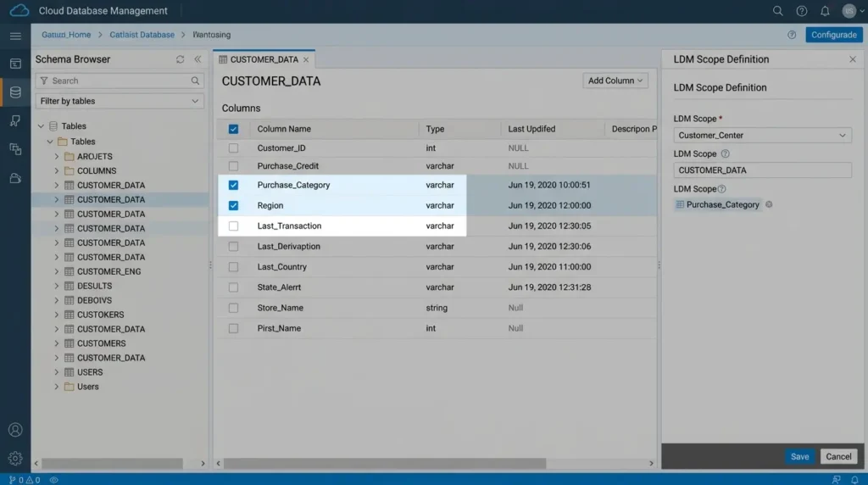Select the CUSTOMERS tree item
Viewport: 868px width, 485px height.
(x=102, y=343)
